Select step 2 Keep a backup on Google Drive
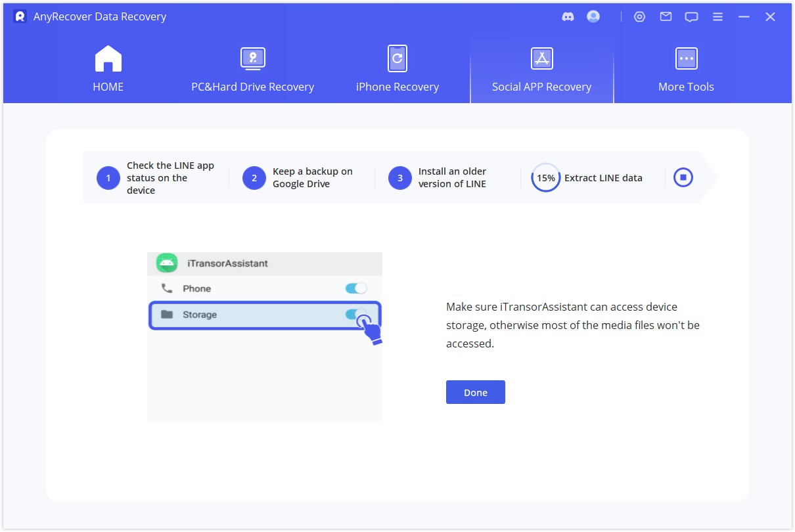The width and height of the screenshot is (795, 532). click(254, 177)
